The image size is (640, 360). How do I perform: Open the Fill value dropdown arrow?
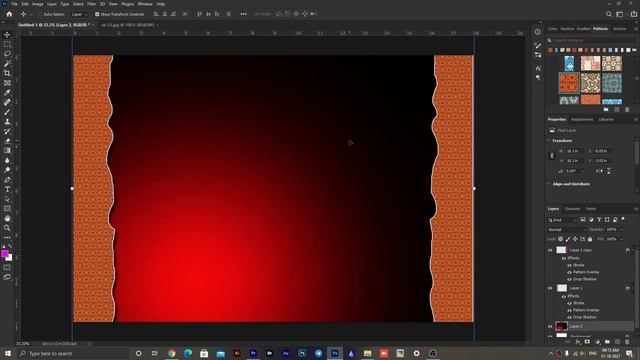click(621, 239)
